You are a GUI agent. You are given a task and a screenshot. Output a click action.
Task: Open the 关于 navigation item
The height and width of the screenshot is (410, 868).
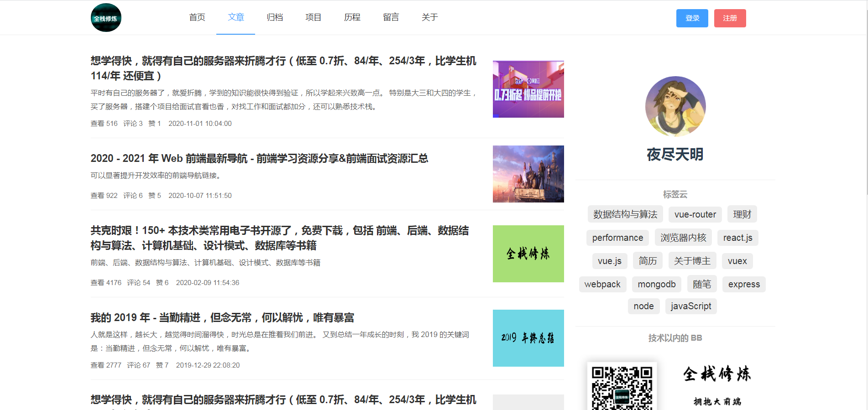[x=430, y=17]
